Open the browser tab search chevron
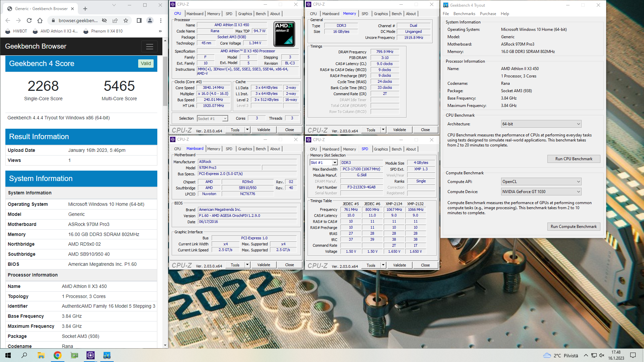 pyautogui.click(x=114, y=5)
